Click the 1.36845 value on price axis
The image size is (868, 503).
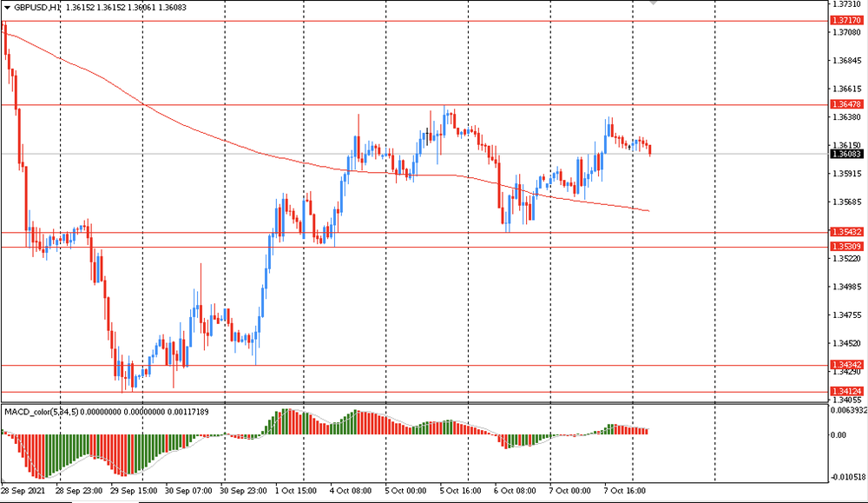point(847,61)
